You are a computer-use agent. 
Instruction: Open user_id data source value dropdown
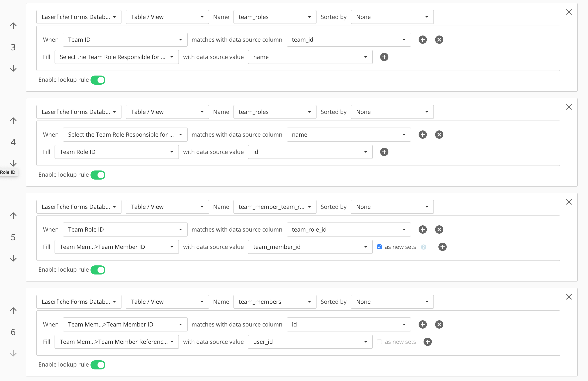pos(310,342)
